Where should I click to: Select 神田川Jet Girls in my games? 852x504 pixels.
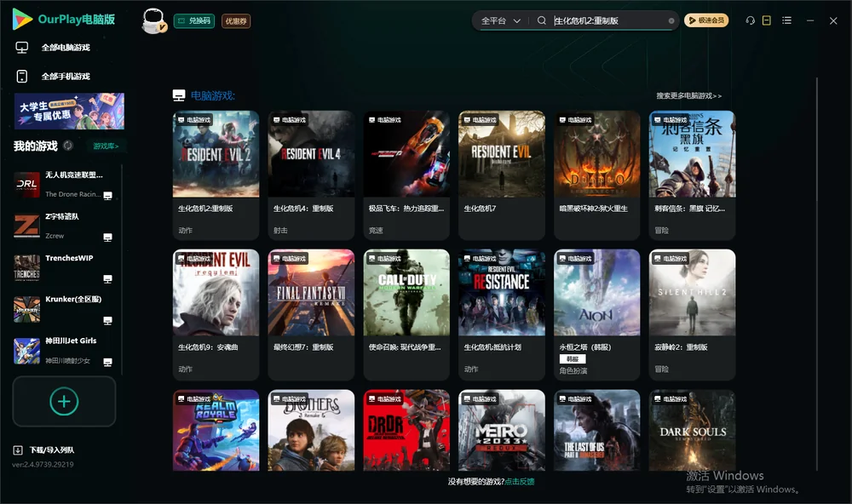(64, 351)
